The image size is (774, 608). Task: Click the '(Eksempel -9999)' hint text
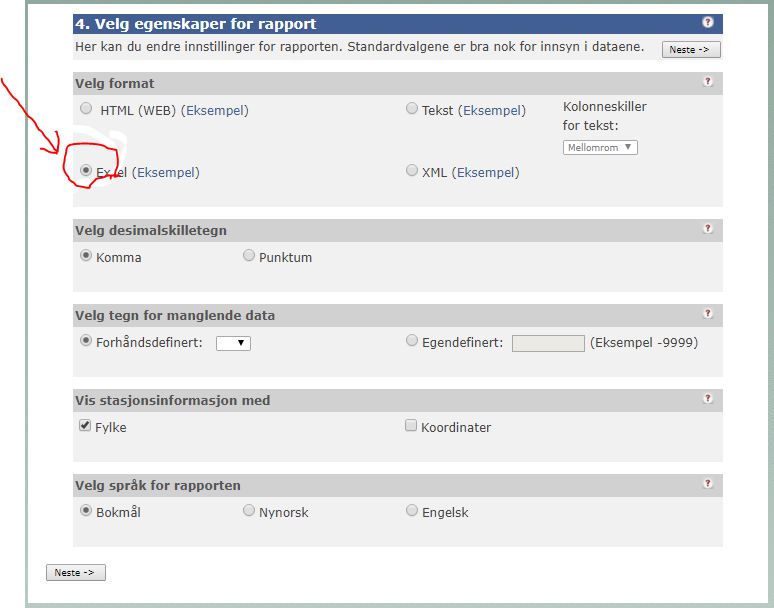tap(644, 342)
